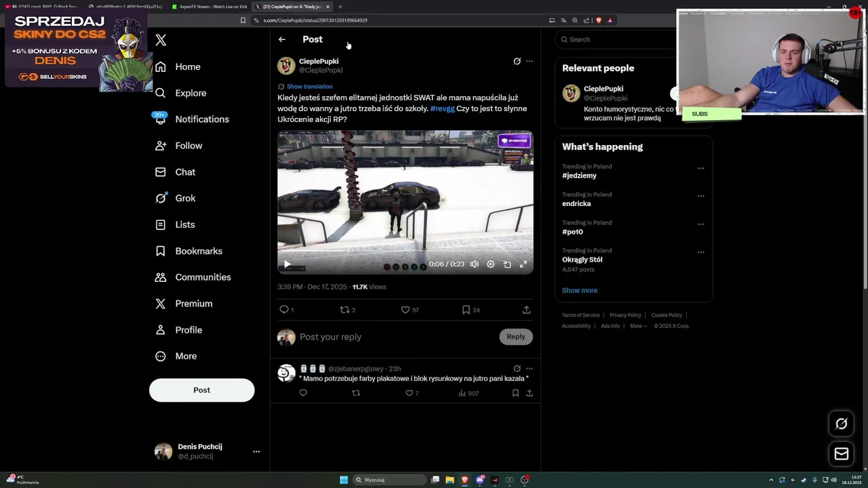
Task: Open trending topic #jedziemy
Action: (x=579, y=176)
